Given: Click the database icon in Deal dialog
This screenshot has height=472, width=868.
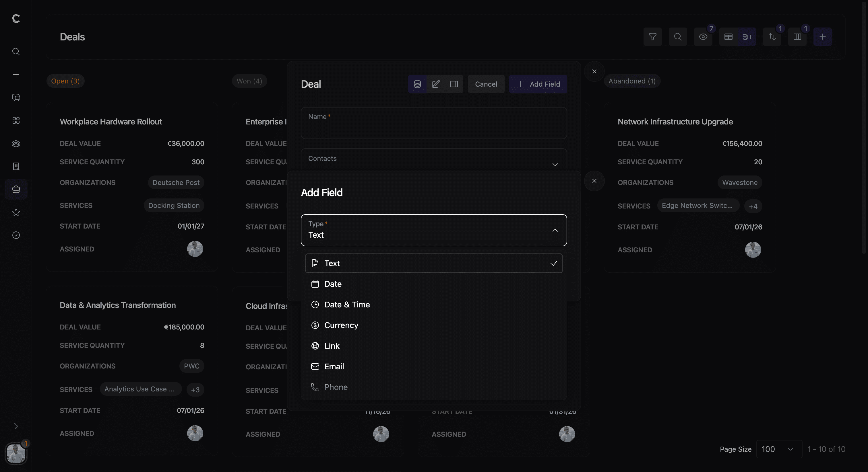Looking at the screenshot, I should (x=417, y=84).
